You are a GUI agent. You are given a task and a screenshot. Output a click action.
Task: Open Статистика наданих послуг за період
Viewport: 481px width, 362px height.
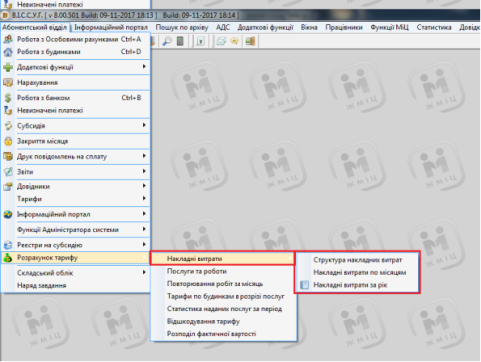point(224,309)
